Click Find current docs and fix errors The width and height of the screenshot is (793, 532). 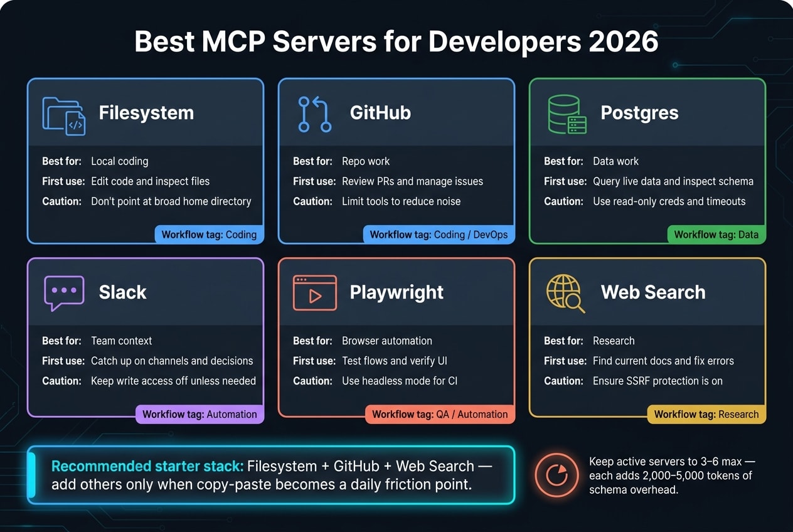tap(663, 361)
